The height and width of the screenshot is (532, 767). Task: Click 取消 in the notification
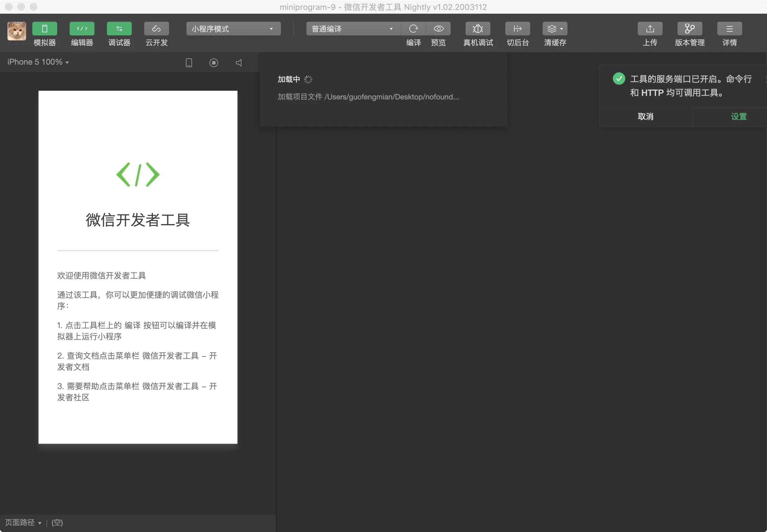[x=645, y=117]
